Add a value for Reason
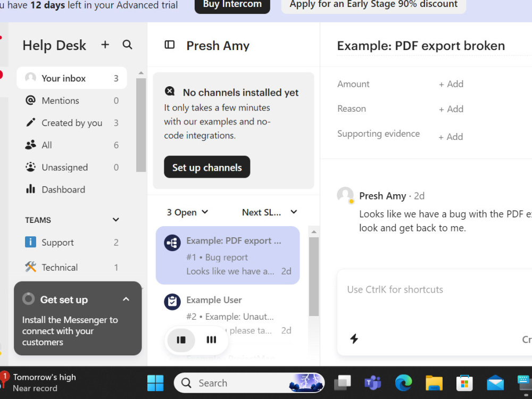This screenshot has height=399, width=532. click(451, 109)
